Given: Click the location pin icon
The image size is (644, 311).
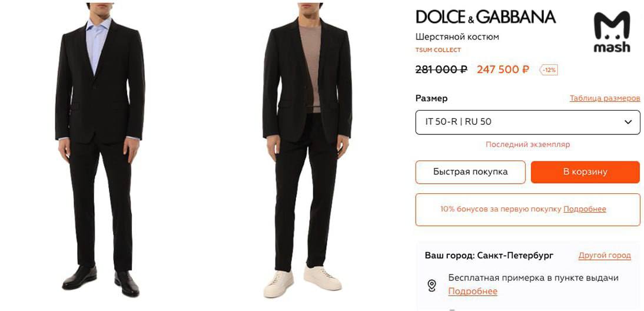Looking at the screenshot, I should coord(431,285).
